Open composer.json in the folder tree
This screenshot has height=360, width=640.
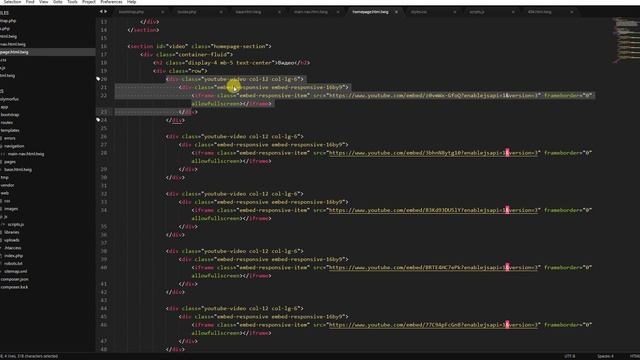[x=15, y=279]
